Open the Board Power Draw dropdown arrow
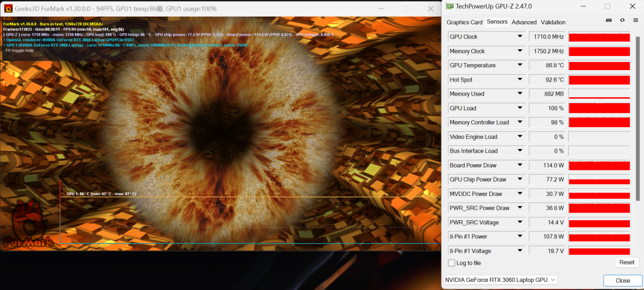The image size is (644, 290). (x=520, y=165)
